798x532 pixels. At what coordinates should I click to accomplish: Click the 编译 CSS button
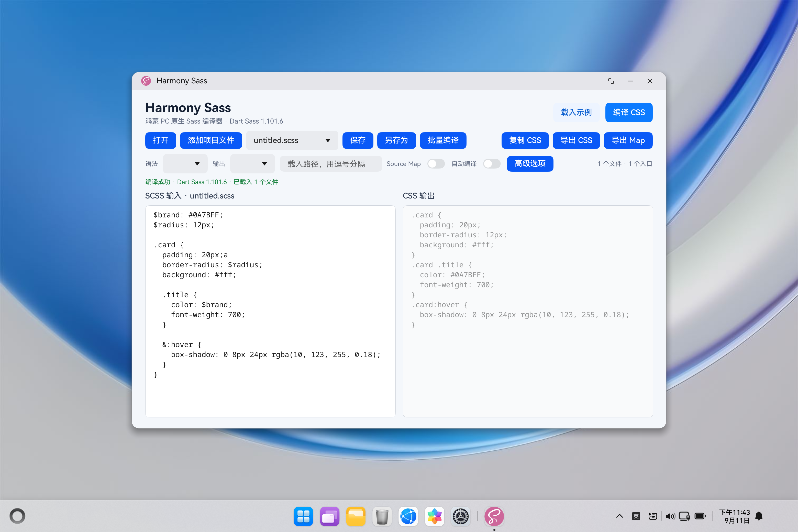click(x=629, y=112)
